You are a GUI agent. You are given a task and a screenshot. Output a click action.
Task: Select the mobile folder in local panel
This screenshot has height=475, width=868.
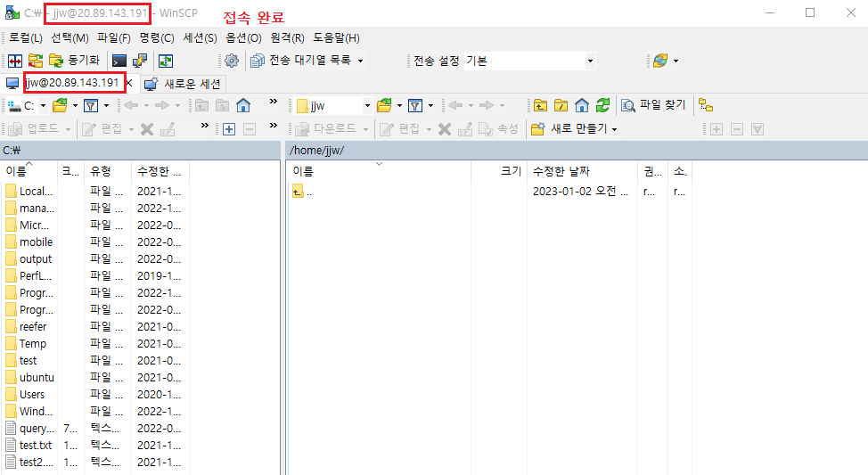(x=29, y=242)
